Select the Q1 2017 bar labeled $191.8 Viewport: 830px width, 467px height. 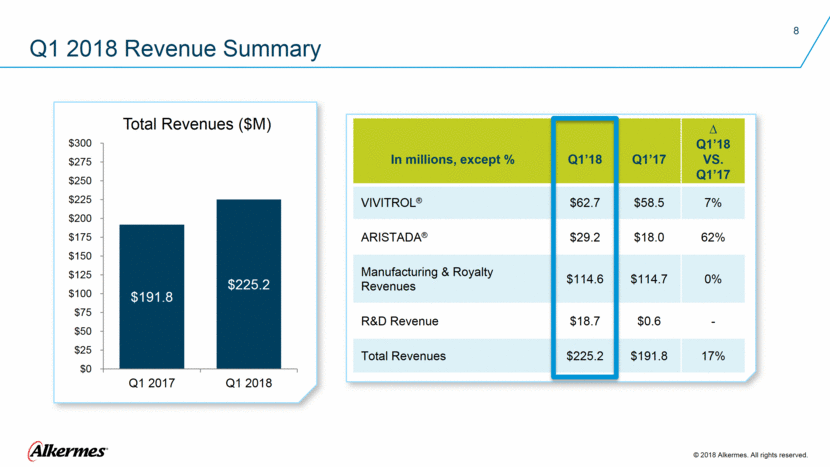point(152,297)
